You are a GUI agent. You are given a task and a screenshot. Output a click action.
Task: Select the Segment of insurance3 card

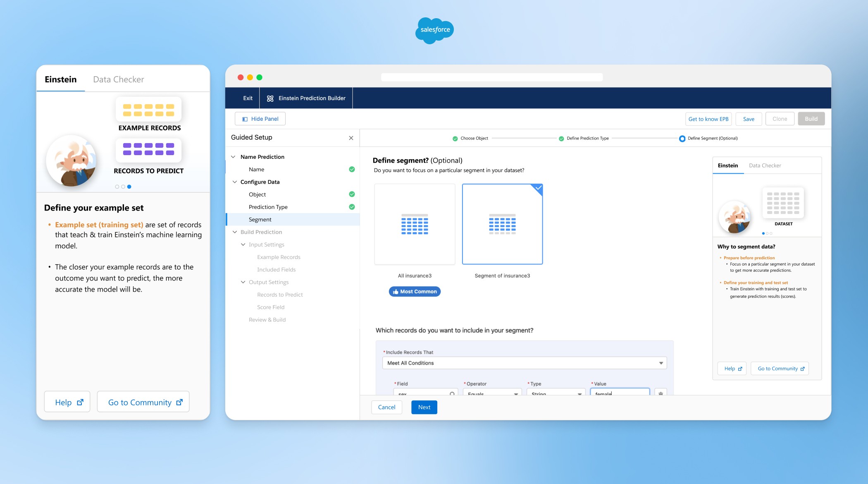click(502, 224)
